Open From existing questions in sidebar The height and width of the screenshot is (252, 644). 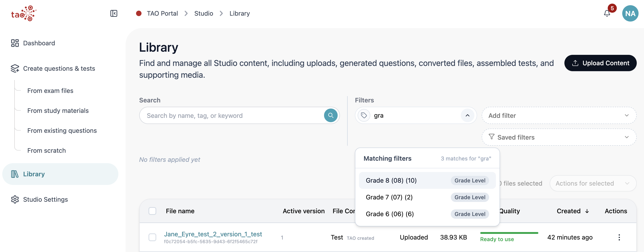(62, 131)
